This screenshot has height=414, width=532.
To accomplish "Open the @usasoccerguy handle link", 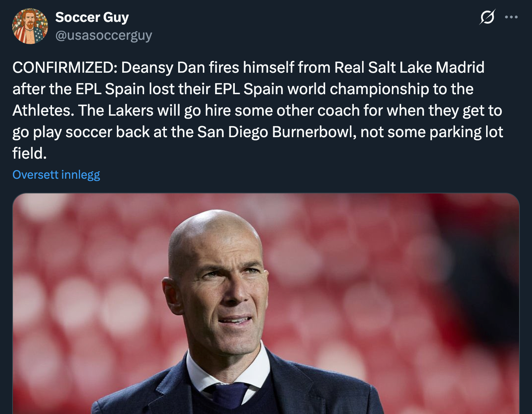I will click(x=104, y=35).
